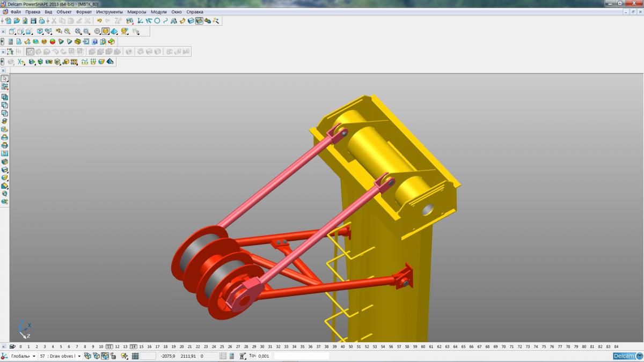Viewport: 644px width, 362px height.
Task: Click the Boolean subtract solids icon
Action: (5, 105)
